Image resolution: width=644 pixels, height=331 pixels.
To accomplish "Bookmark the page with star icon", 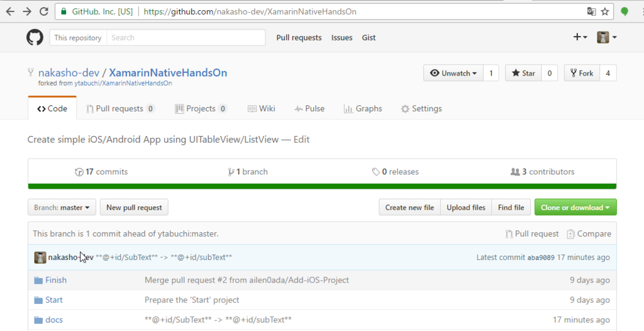I will pos(605,11).
